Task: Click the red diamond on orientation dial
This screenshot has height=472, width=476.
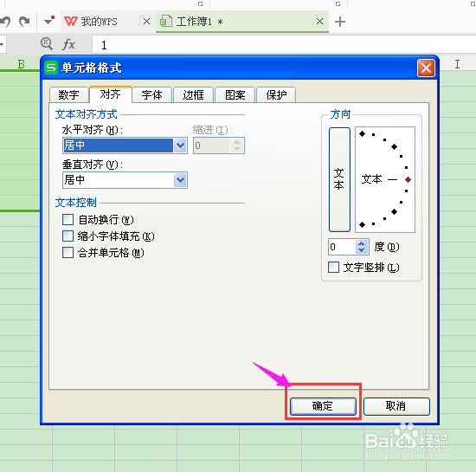Action: click(x=408, y=180)
